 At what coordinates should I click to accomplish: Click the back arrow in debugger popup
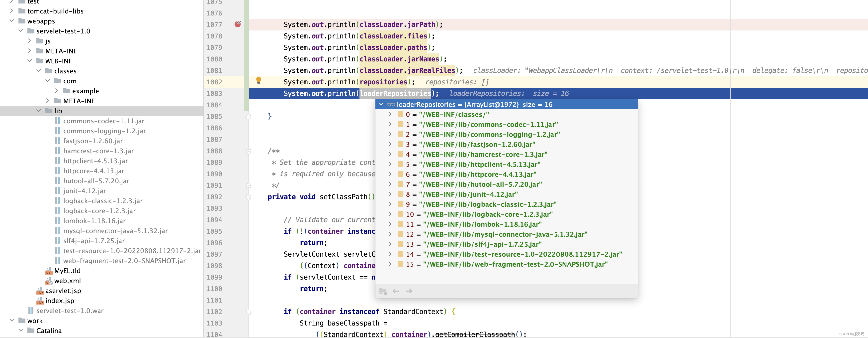[396, 291]
